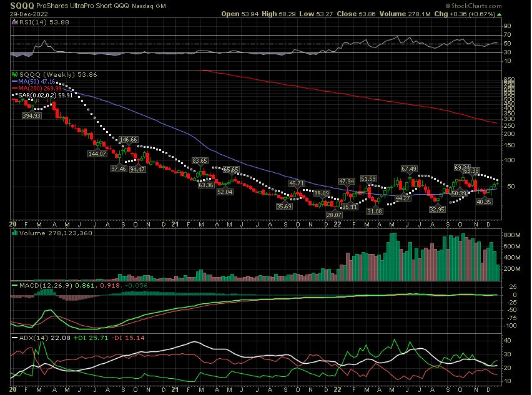This screenshot has width=532, height=395.
Task: Click the 45.71 price annotation
Action: [x=297, y=183]
